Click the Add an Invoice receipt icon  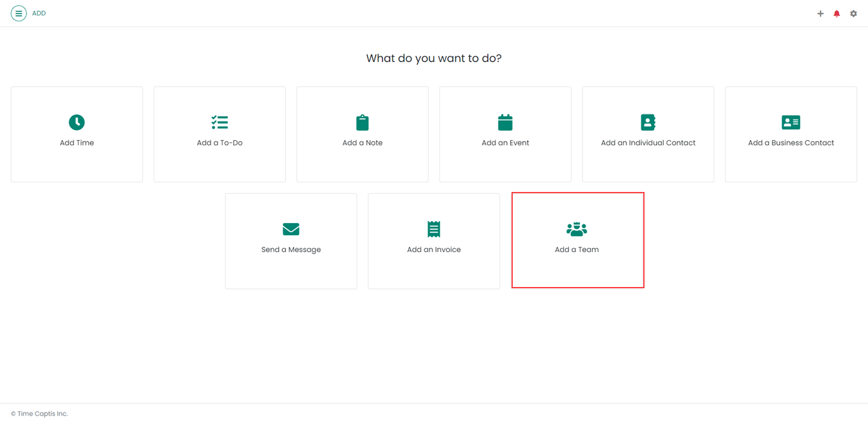(x=433, y=229)
